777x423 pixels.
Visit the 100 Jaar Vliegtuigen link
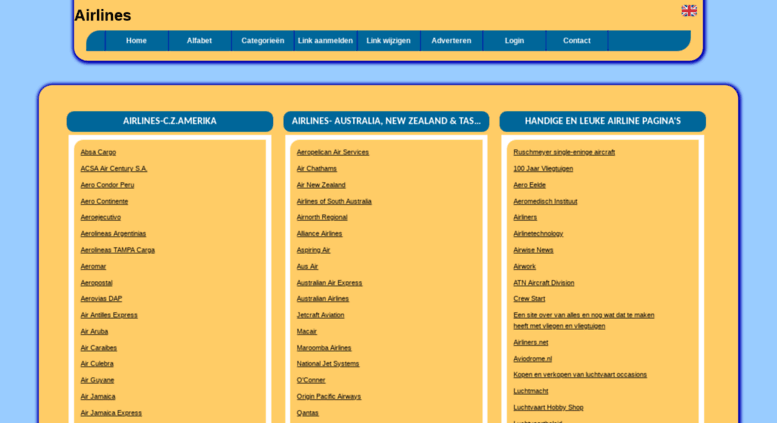tap(543, 168)
